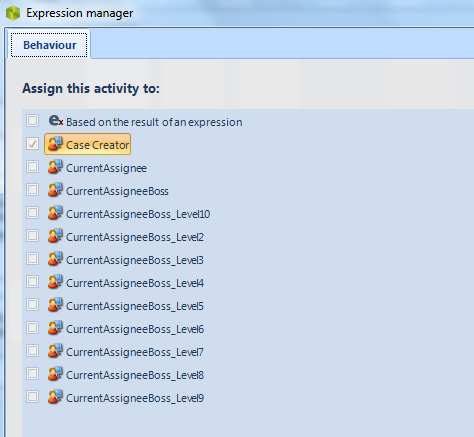Select the Case Creator label
Image resolution: width=474 pixels, height=437 pixels.
pyautogui.click(x=97, y=145)
